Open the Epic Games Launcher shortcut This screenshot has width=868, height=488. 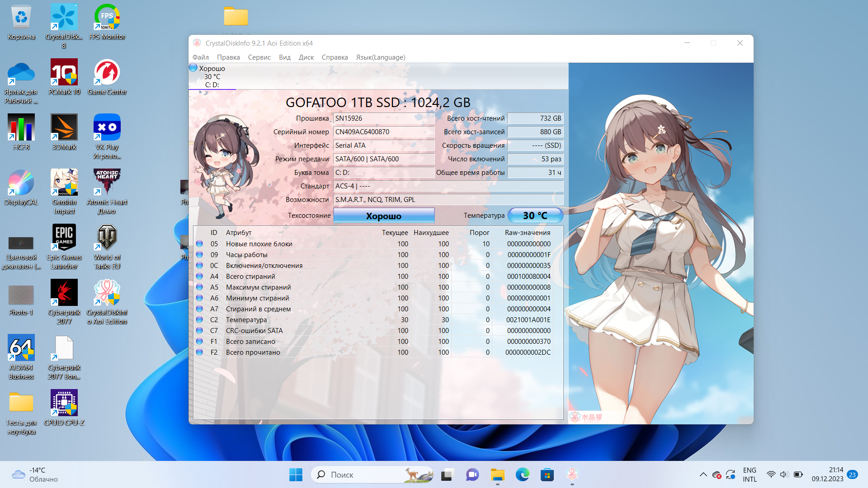click(64, 238)
